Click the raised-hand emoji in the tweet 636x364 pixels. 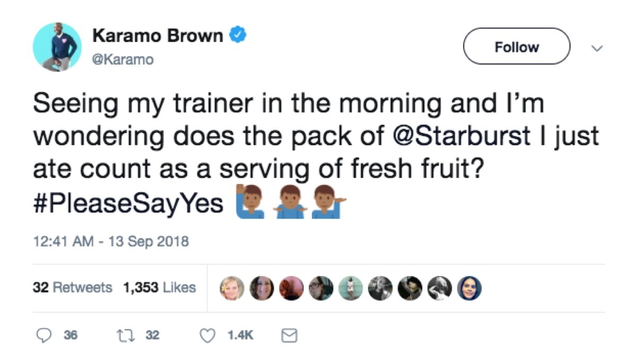250,201
